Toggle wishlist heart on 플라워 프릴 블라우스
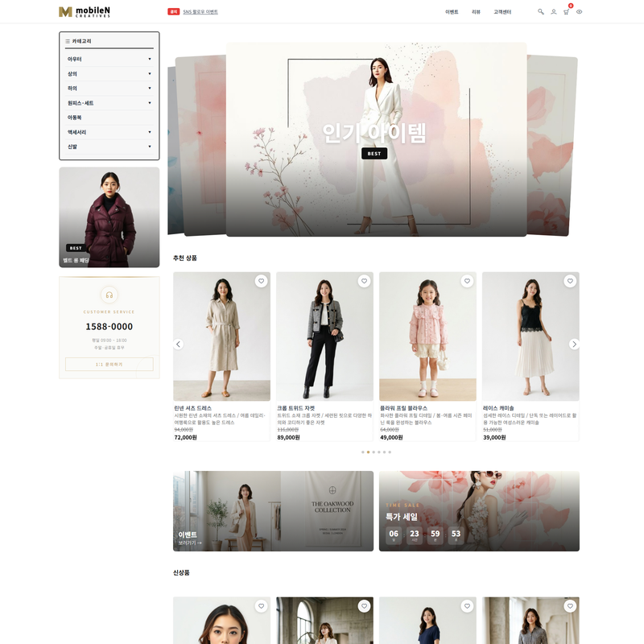The height and width of the screenshot is (644, 644). coord(467,281)
